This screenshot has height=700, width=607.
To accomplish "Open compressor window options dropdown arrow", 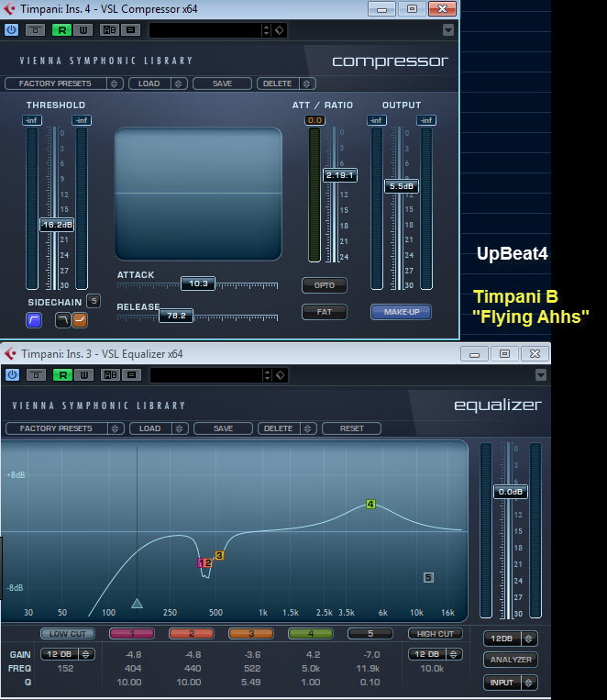I will tap(448, 30).
